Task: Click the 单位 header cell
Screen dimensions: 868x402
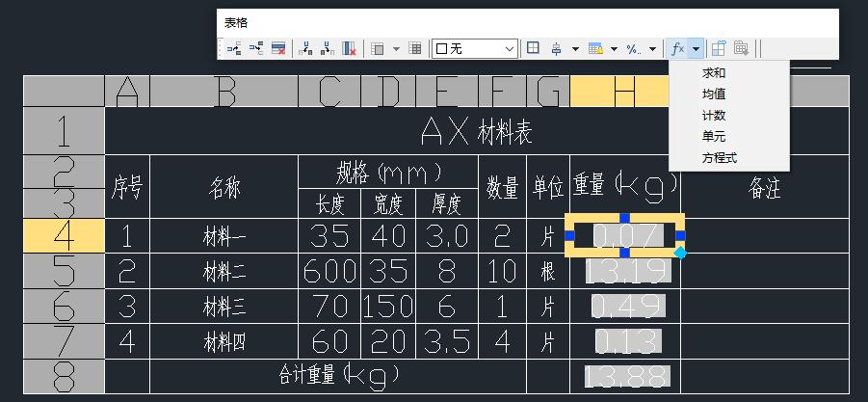Action: 548,187
